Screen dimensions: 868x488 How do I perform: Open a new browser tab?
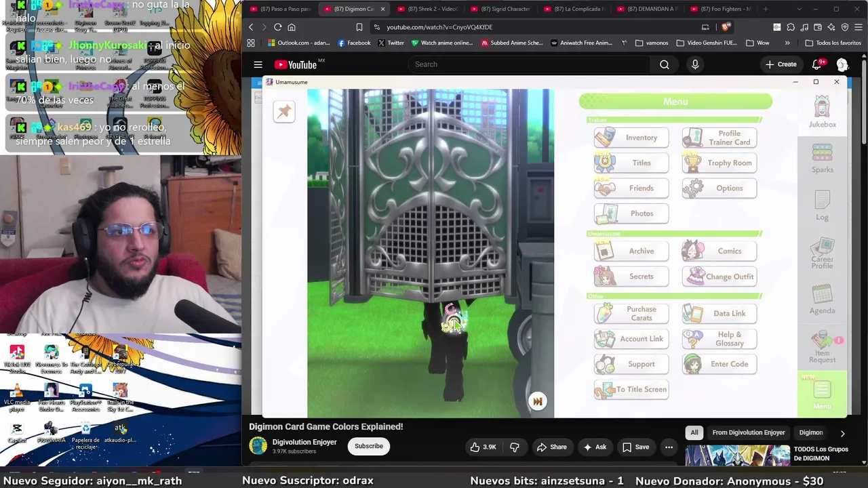click(766, 9)
